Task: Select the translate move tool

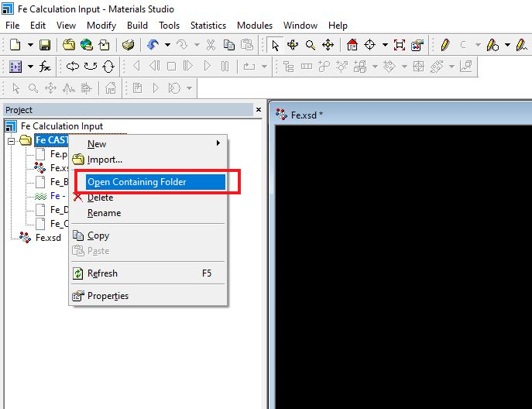Action: tap(328, 46)
